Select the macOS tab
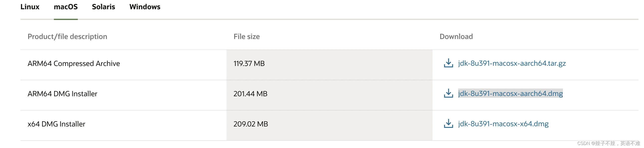This screenshot has height=148, width=644. tap(66, 7)
